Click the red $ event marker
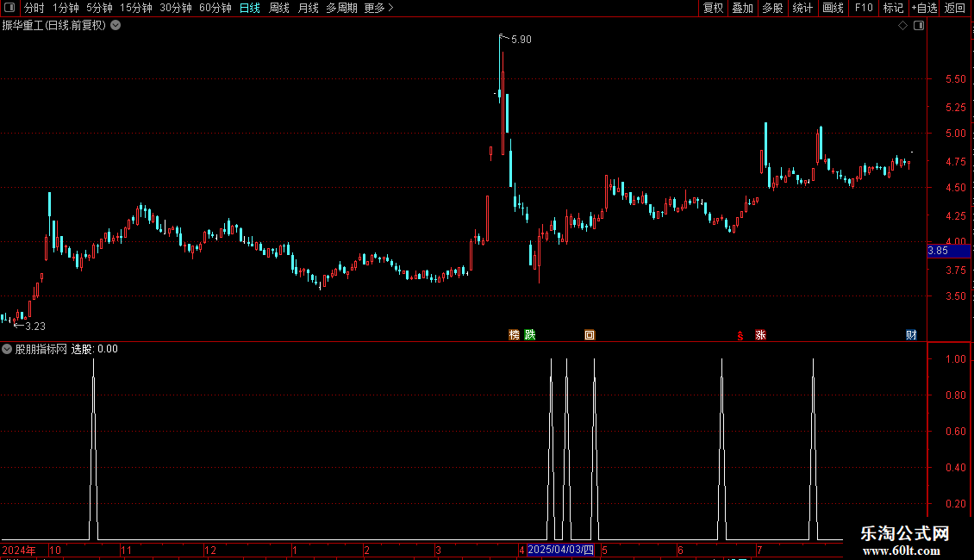The width and height of the screenshot is (974, 560). [740, 336]
